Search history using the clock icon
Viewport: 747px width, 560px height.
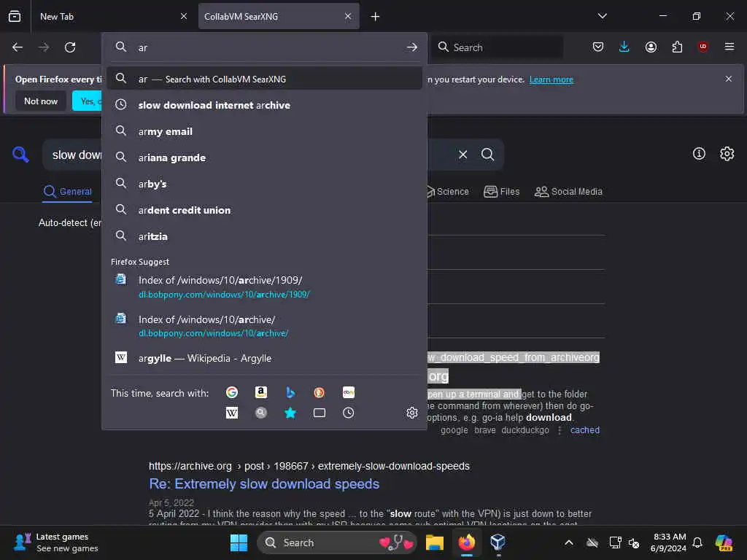click(x=348, y=413)
